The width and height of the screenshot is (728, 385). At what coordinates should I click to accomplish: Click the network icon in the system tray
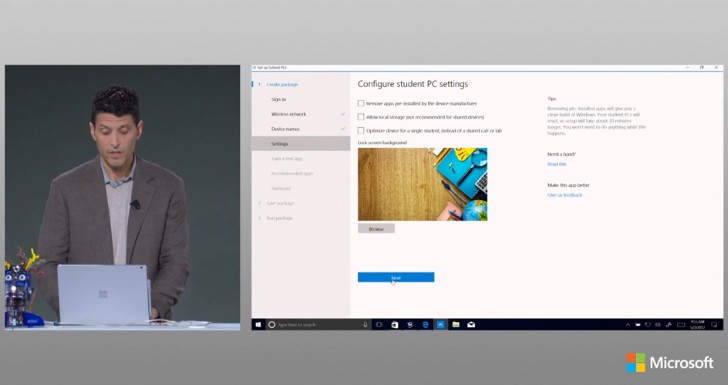pyautogui.click(x=648, y=325)
